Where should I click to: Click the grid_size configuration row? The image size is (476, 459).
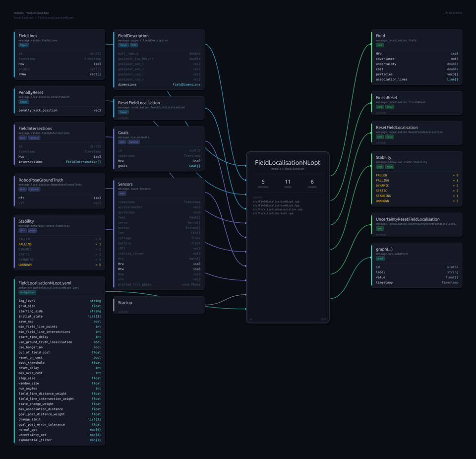click(59, 306)
